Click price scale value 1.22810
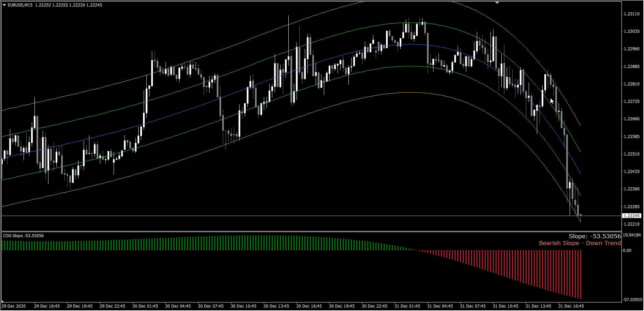This screenshot has width=644, height=311. [x=632, y=84]
